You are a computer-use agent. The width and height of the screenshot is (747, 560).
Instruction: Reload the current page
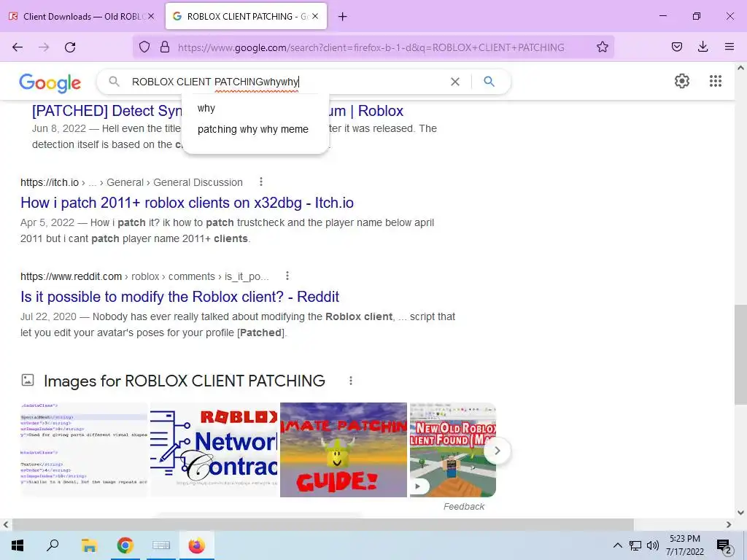[70, 47]
